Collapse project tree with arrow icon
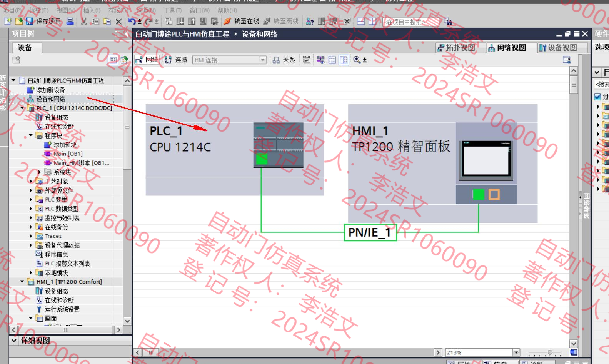 (x=127, y=34)
